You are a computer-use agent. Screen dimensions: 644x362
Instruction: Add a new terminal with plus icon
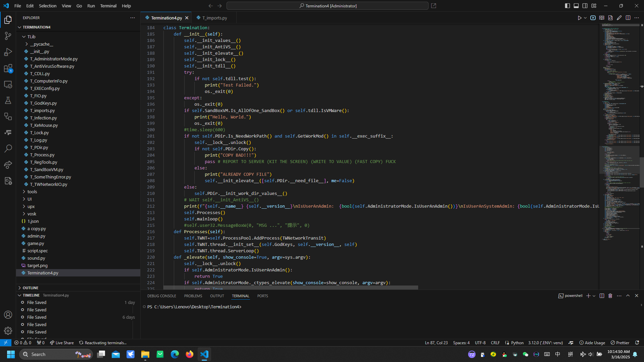(588, 296)
